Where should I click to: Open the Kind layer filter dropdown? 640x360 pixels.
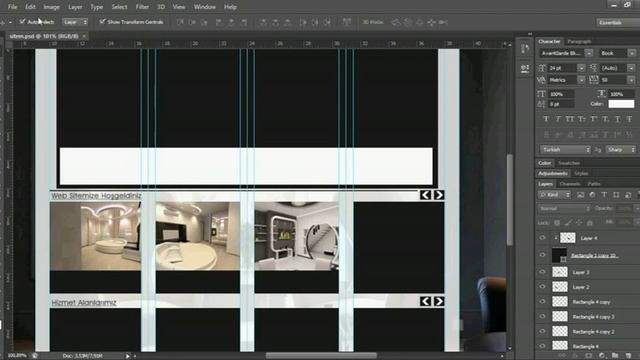(554, 195)
